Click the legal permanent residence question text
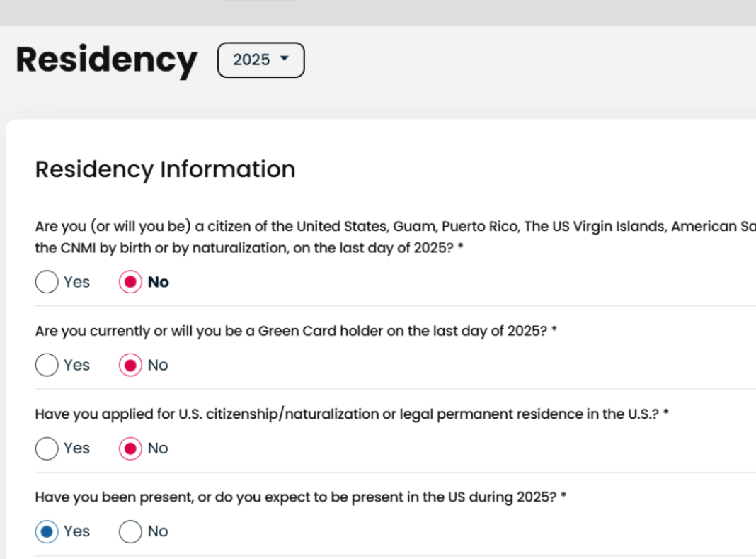The width and height of the screenshot is (756, 559). point(352,414)
